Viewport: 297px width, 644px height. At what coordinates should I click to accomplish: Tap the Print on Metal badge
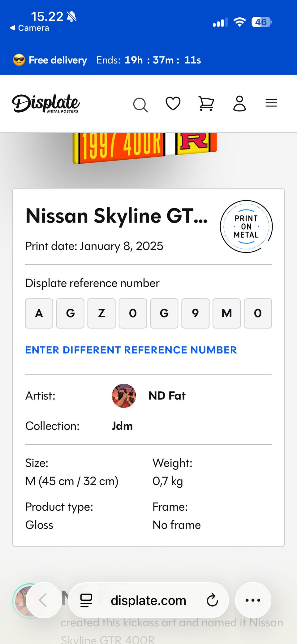(x=246, y=227)
